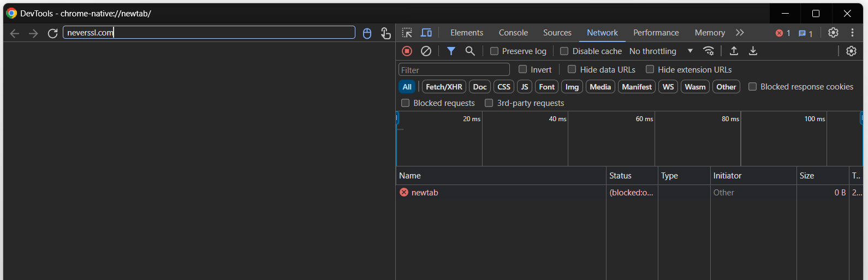
Task: Filter requests by Media type
Action: [601, 87]
